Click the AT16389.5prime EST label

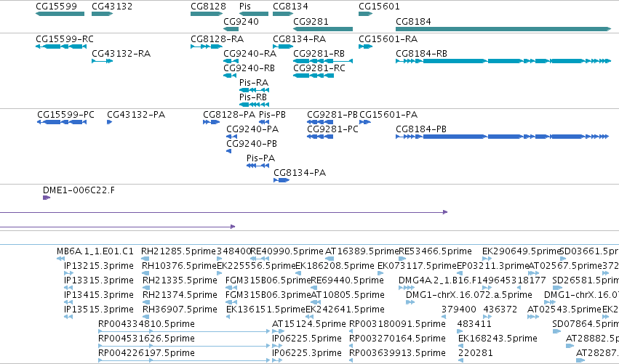tap(362, 251)
